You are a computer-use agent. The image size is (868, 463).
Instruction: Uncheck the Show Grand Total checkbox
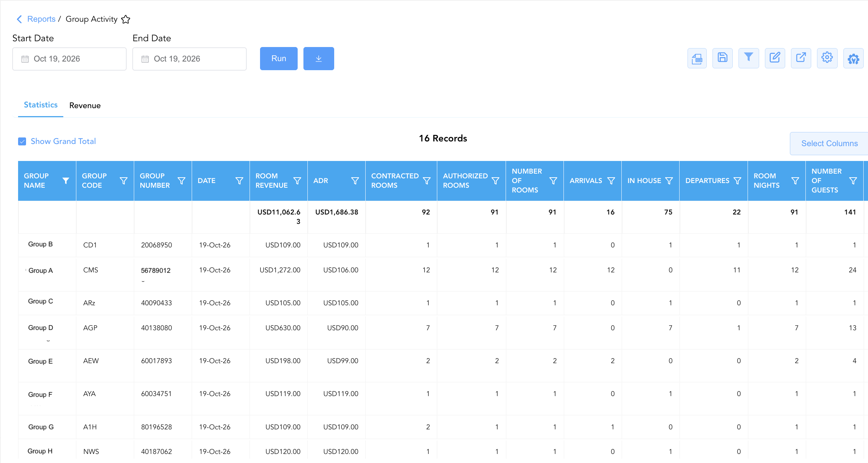(x=22, y=141)
